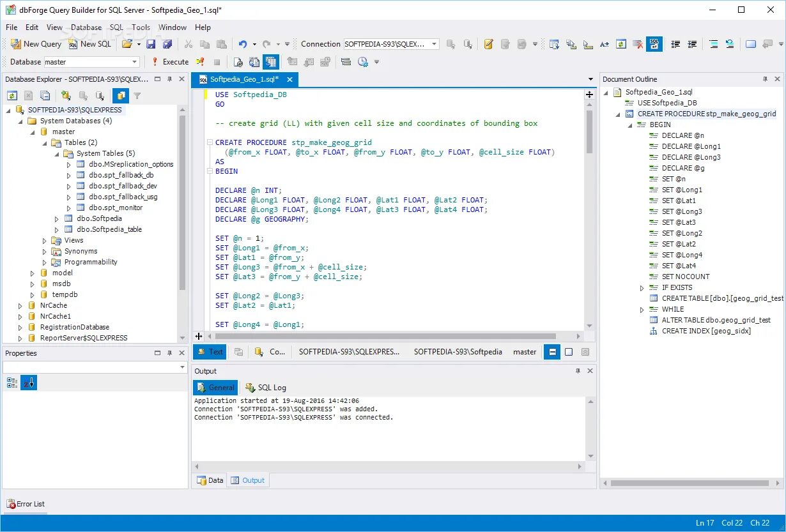Switch to the Data tab
This screenshot has width=786, height=532.
click(x=210, y=480)
